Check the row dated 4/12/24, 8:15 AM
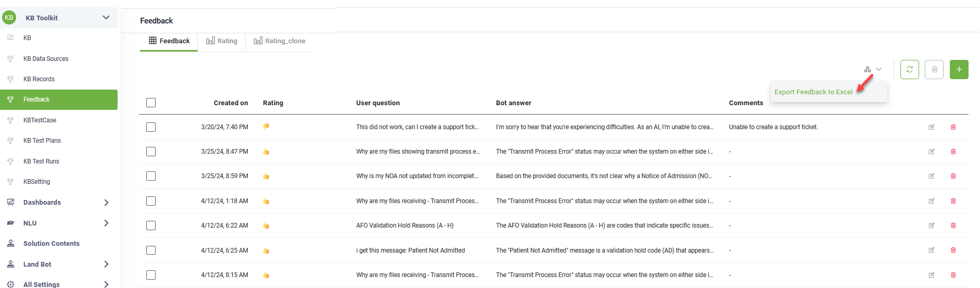This screenshot has height=288, width=980. click(151, 275)
